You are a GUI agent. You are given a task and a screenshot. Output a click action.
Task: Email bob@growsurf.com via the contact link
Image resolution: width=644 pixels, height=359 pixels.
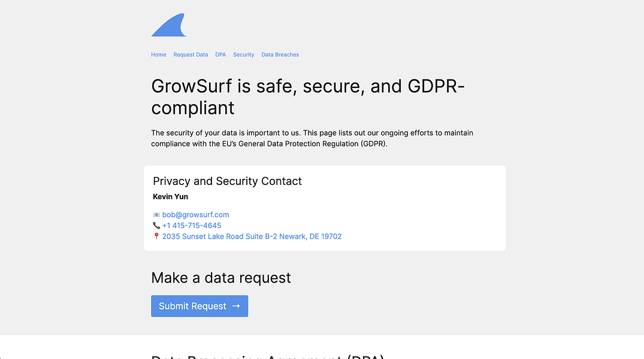[195, 215]
